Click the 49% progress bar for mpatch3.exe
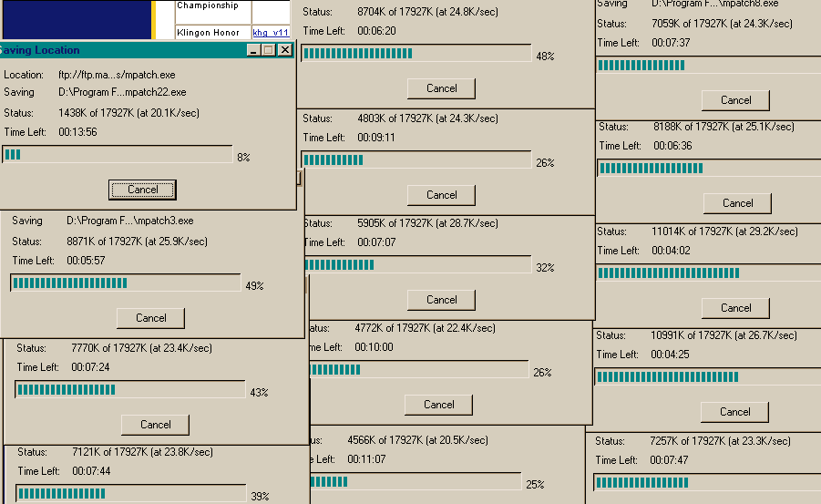821x504 pixels. click(x=126, y=283)
